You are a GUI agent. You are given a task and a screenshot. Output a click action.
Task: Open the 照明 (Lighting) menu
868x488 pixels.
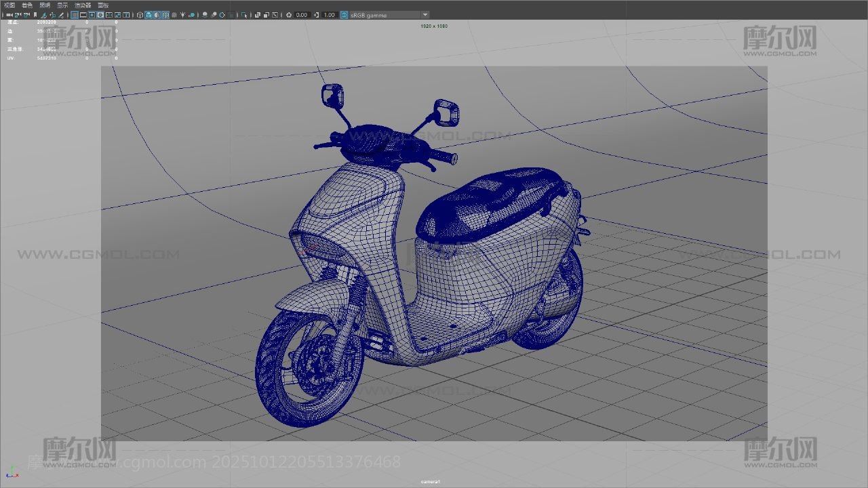(x=45, y=5)
